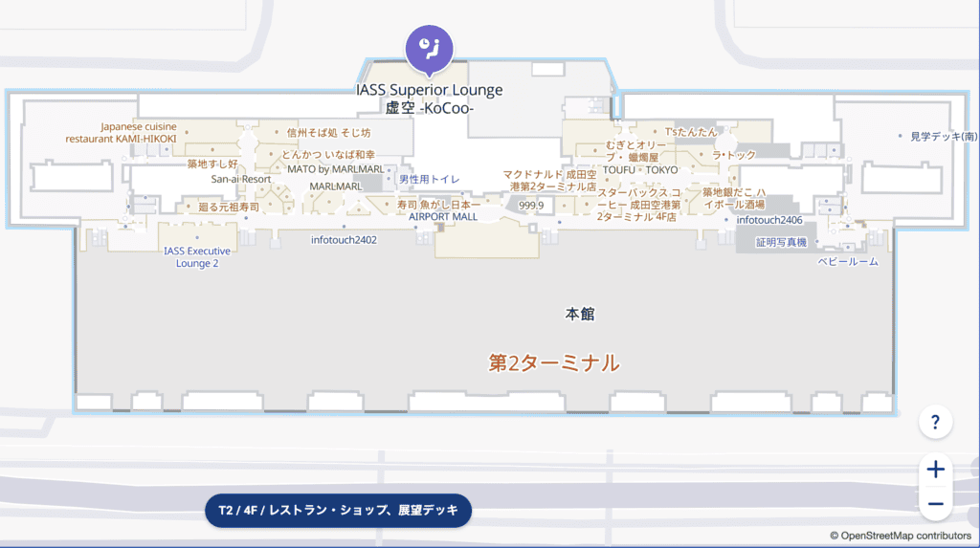The image size is (980, 548).
Task: Open the T2 / 4F floor selector pill
Action: coord(338,511)
